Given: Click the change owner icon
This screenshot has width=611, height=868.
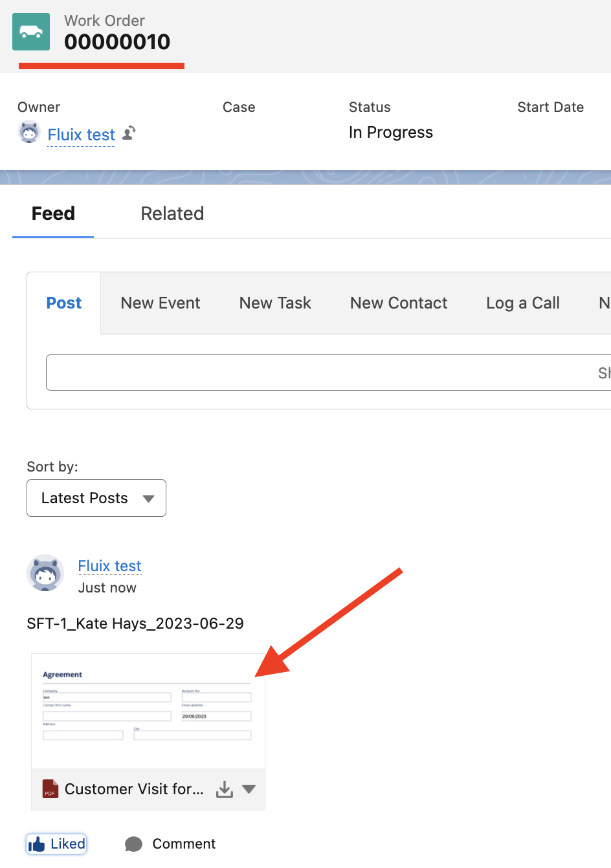Looking at the screenshot, I should [129, 133].
